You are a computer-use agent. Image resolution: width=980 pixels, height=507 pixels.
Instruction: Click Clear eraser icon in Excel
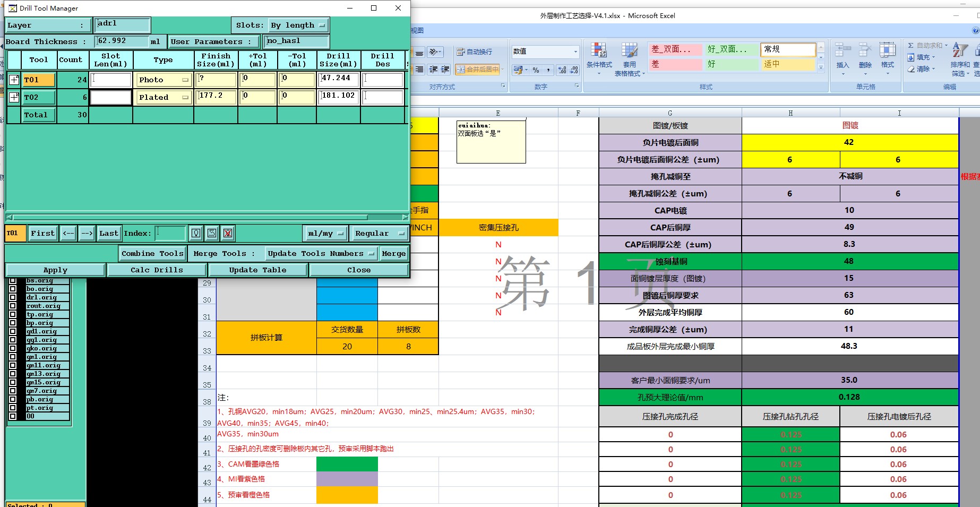tap(911, 69)
